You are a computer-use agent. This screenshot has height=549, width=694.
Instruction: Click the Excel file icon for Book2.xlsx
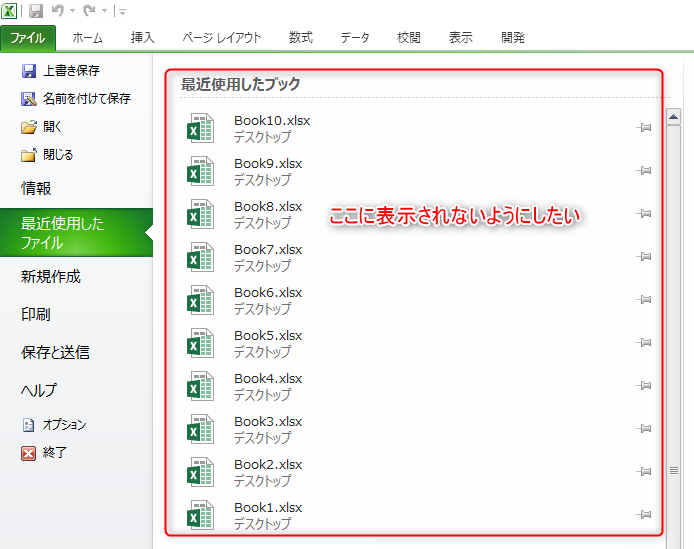(x=200, y=472)
